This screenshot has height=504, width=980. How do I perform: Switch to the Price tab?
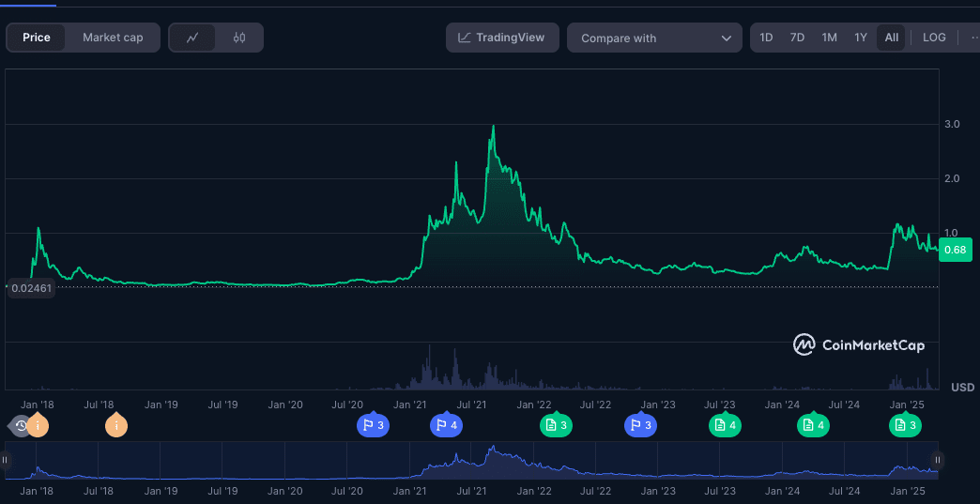coord(37,38)
